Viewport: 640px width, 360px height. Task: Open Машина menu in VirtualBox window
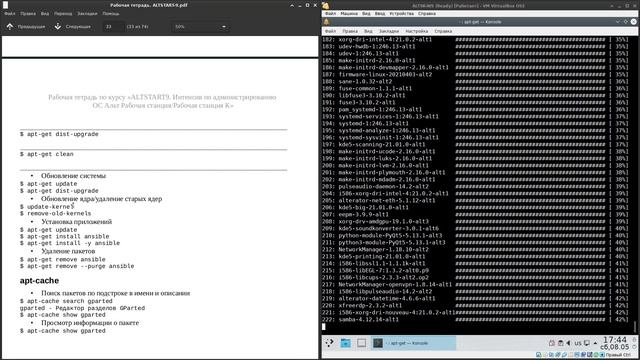pyautogui.click(x=349, y=13)
